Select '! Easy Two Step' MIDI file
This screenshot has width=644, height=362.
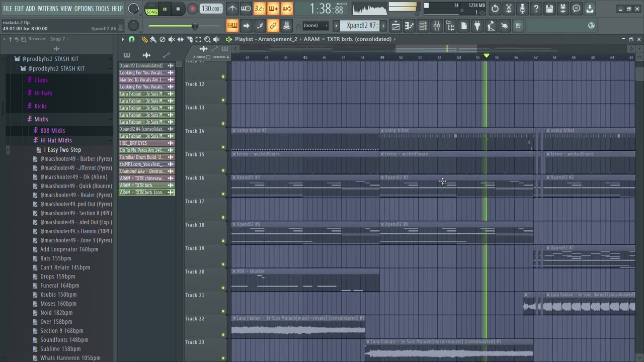62,150
